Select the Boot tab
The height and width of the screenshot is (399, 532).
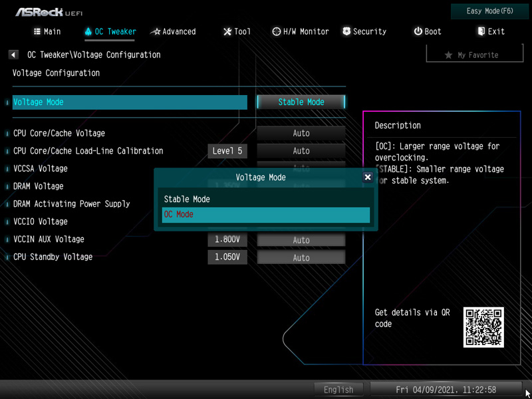tap(427, 31)
